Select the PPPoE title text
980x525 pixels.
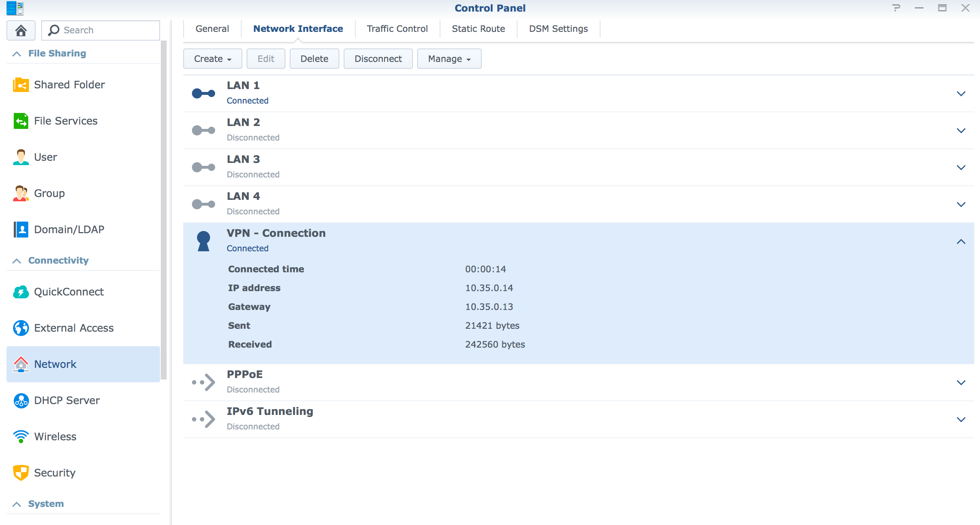[x=244, y=374]
